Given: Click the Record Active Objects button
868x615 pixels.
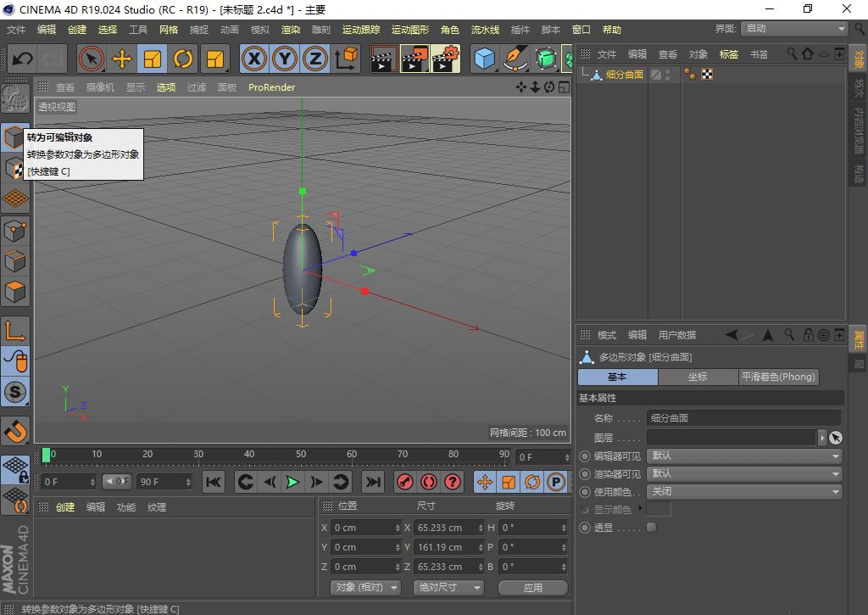Looking at the screenshot, I should pos(404,482).
